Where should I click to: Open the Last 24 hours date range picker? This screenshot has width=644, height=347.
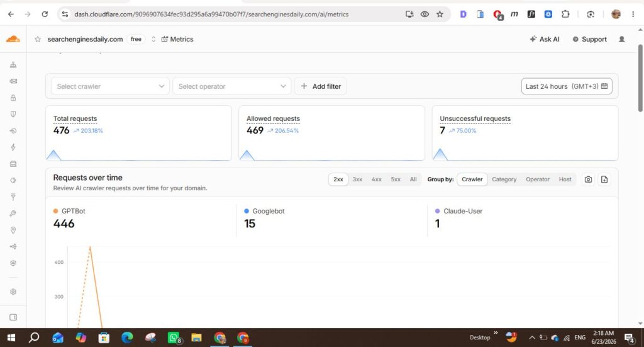coord(567,86)
